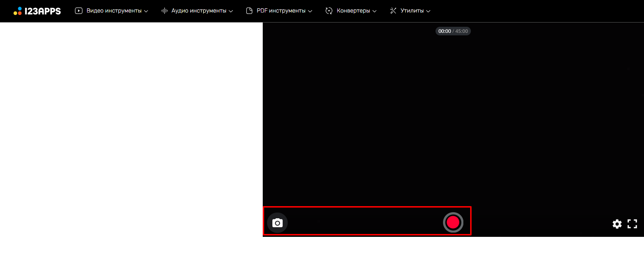644x264 pixels.
Task: Expand the chevron beside PDF инструменты
Action: coord(310,11)
